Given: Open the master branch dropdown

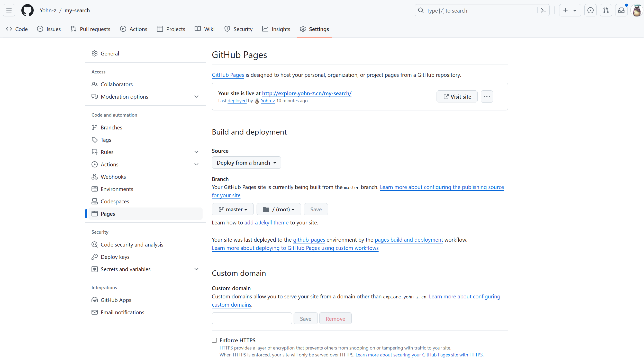Looking at the screenshot, I should (x=233, y=209).
